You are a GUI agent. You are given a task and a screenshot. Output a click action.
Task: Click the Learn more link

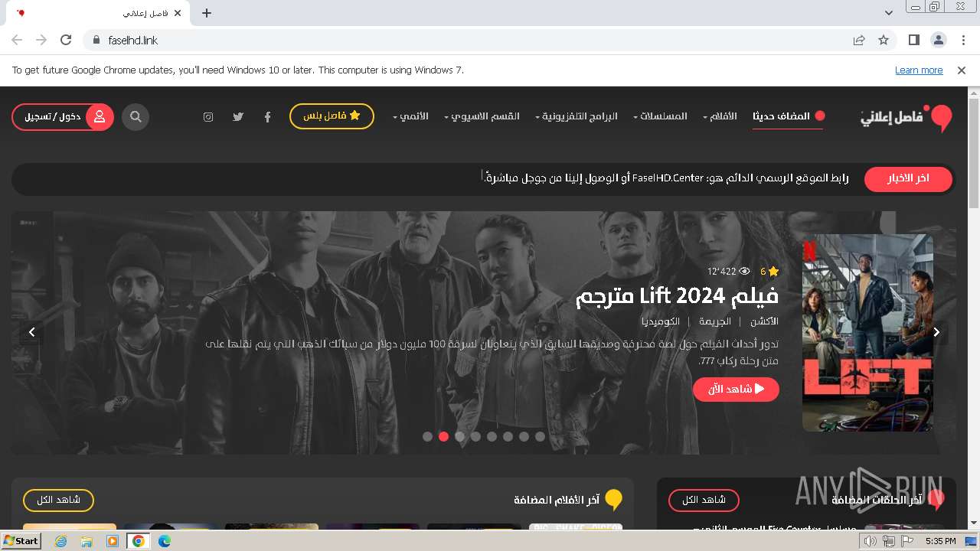919,70
